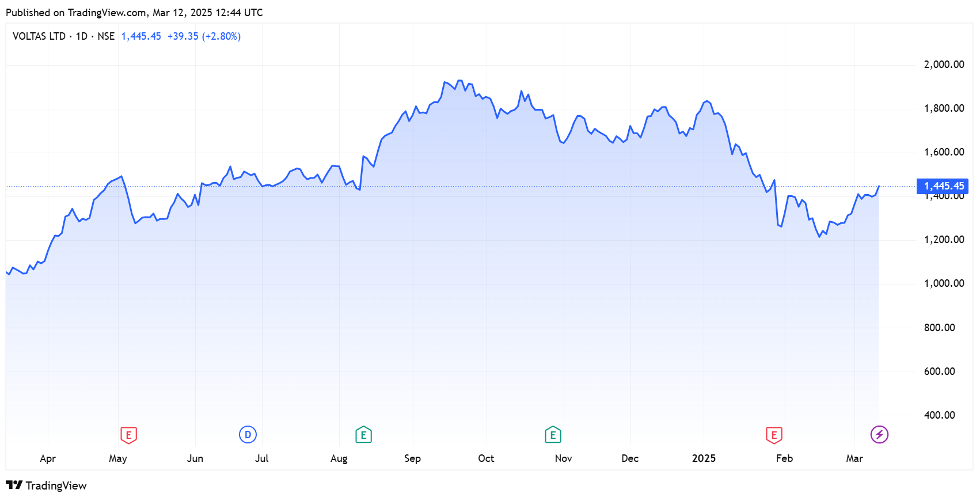Image resolution: width=980 pixels, height=497 pixels.
Task: Click the blue dividend D marker
Action: [x=248, y=435]
